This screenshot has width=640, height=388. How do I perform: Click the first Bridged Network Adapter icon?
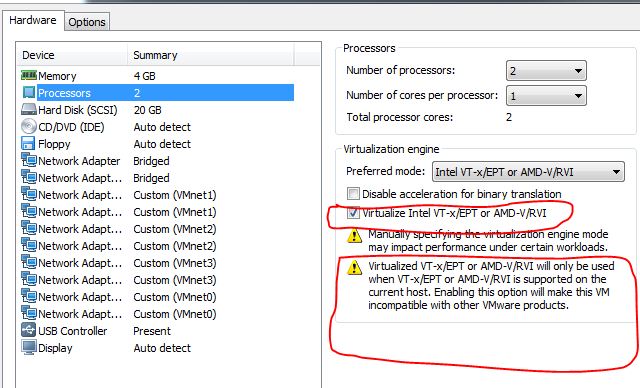(29, 160)
